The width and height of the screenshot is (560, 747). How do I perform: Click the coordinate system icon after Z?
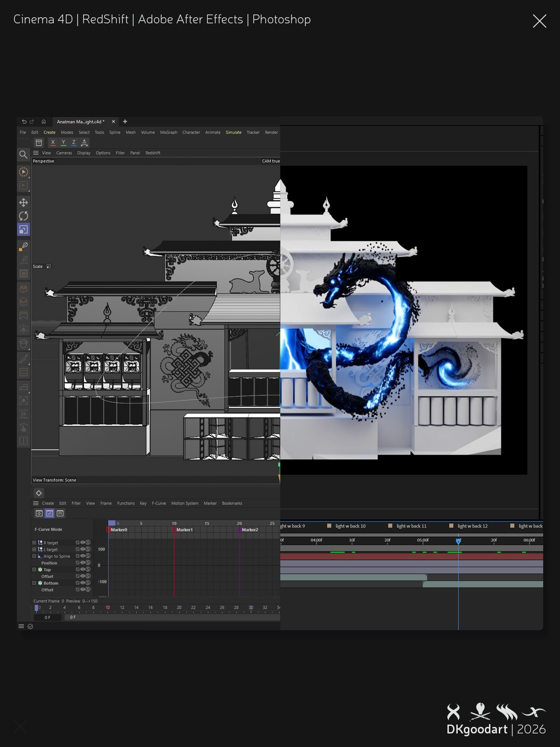click(85, 143)
